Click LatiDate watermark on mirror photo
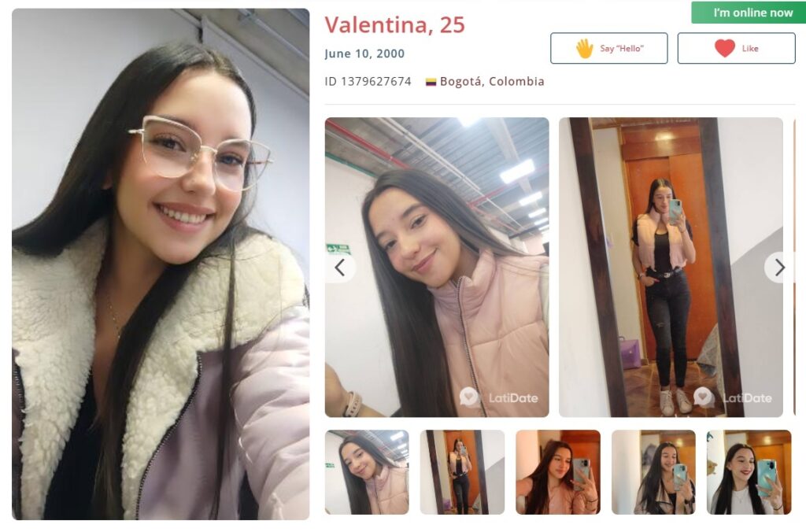Viewport: 806px width, 532px height. 733,397
